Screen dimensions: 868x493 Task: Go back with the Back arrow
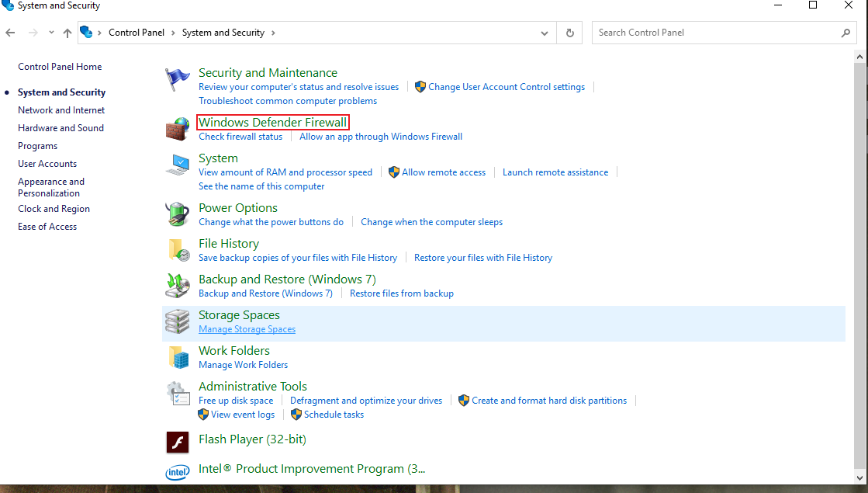point(10,33)
